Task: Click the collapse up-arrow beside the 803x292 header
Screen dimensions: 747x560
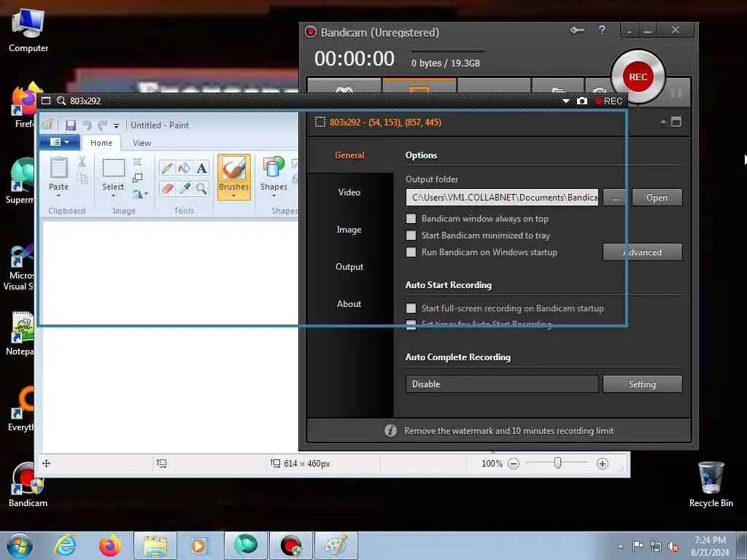Action: click(x=663, y=122)
